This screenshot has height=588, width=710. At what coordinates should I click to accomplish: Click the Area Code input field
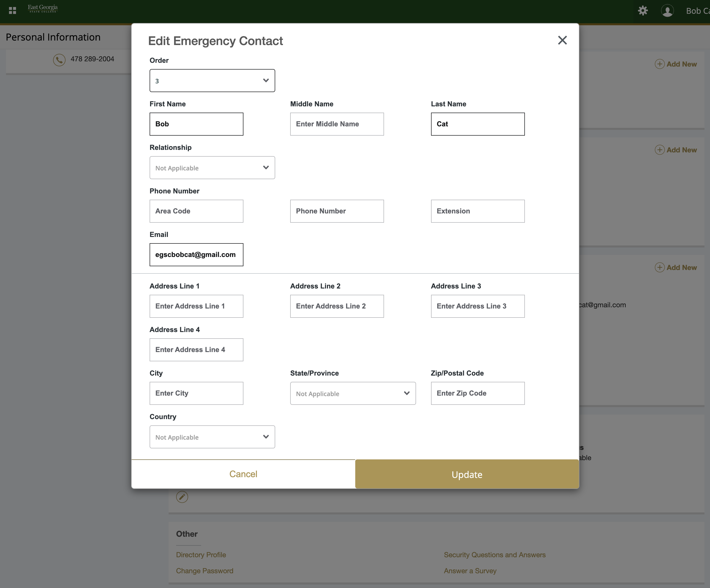coord(196,211)
